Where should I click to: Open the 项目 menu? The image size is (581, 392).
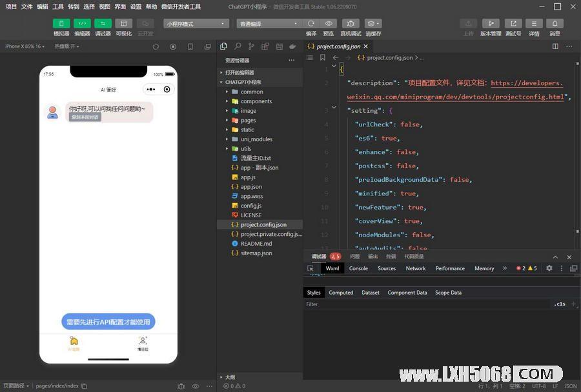(x=11, y=6)
